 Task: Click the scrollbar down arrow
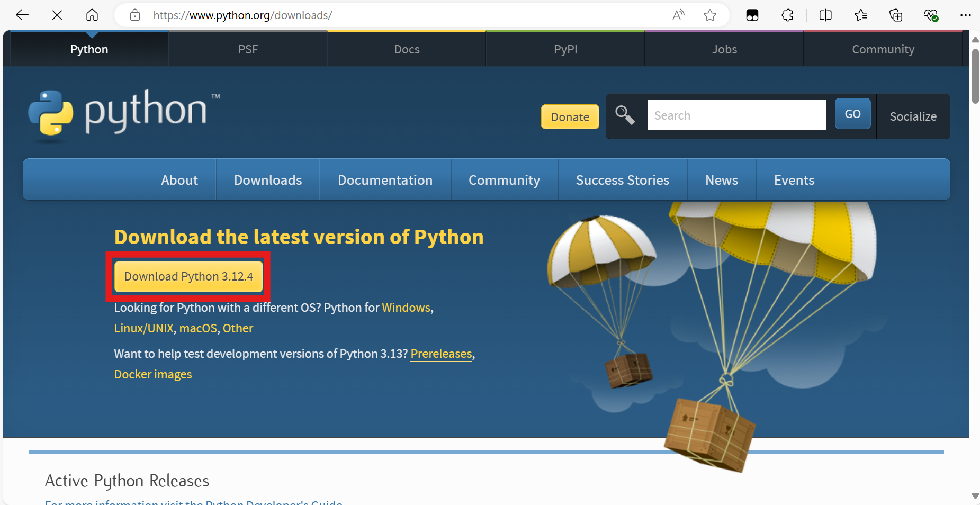pyautogui.click(x=975, y=496)
